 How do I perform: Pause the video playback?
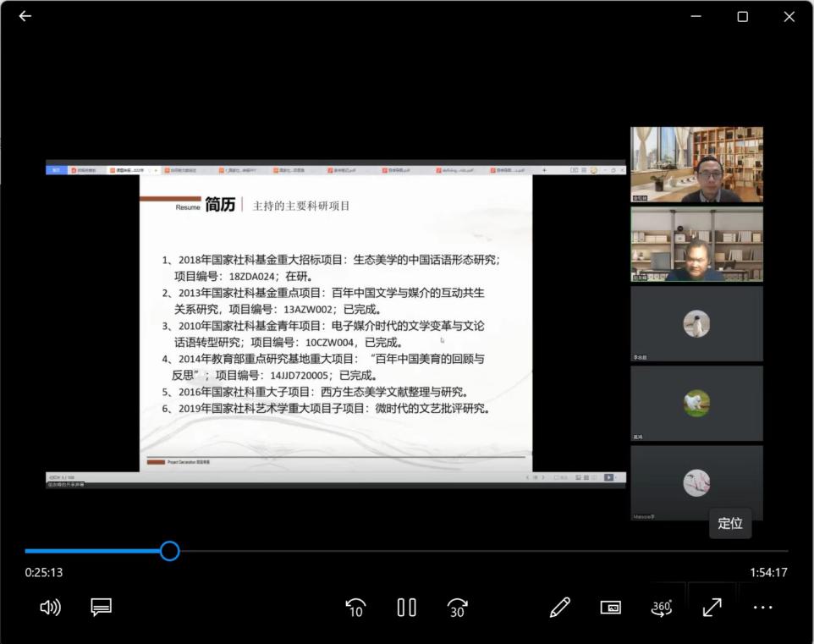(x=406, y=607)
